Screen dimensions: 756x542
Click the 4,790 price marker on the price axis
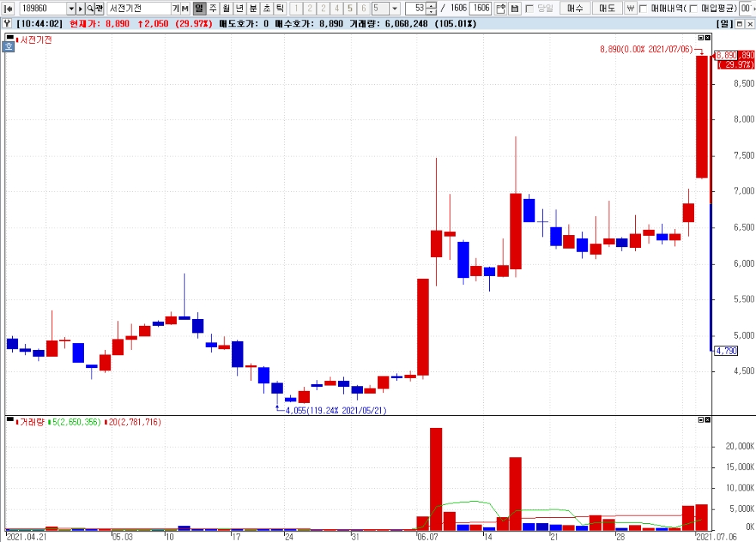tap(726, 351)
